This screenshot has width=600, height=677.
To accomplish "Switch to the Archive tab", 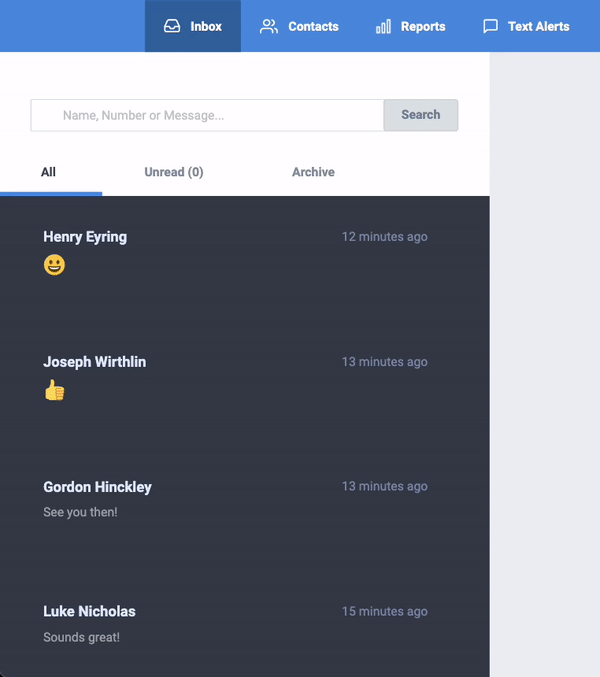I will click(313, 172).
